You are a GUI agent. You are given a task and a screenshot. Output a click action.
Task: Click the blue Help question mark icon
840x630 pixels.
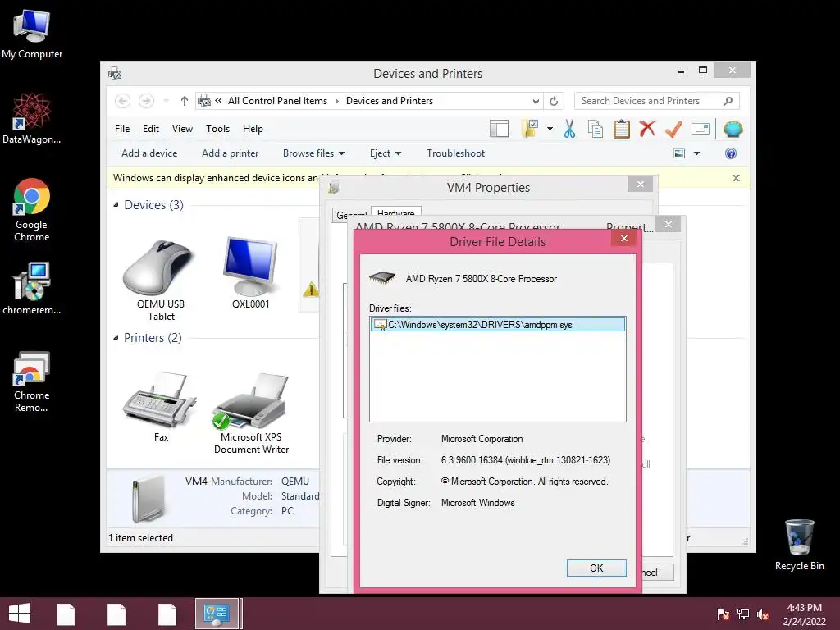point(731,153)
